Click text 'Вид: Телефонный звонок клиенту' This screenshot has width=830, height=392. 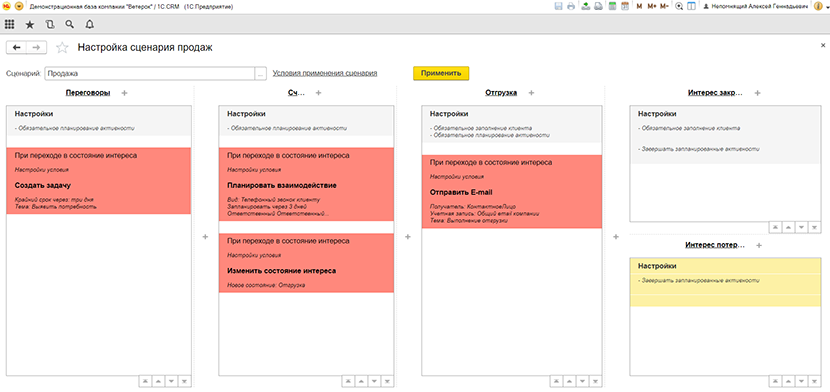click(273, 200)
